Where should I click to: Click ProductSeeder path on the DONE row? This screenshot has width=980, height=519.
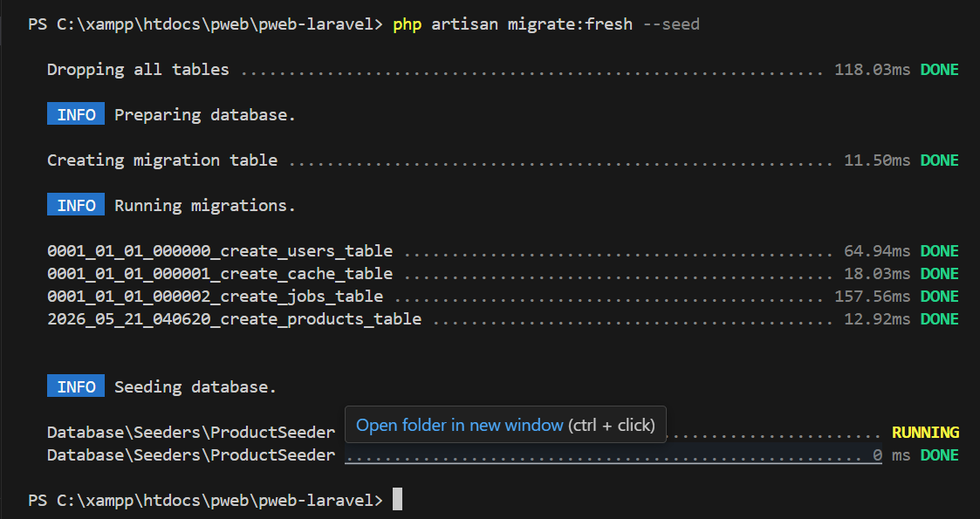[x=191, y=455]
